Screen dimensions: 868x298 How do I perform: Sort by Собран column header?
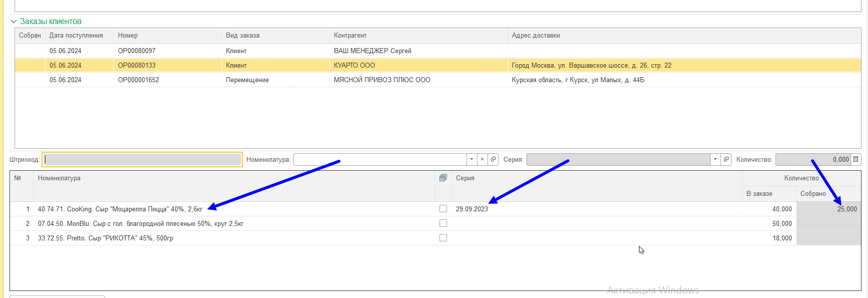pos(30,36)
